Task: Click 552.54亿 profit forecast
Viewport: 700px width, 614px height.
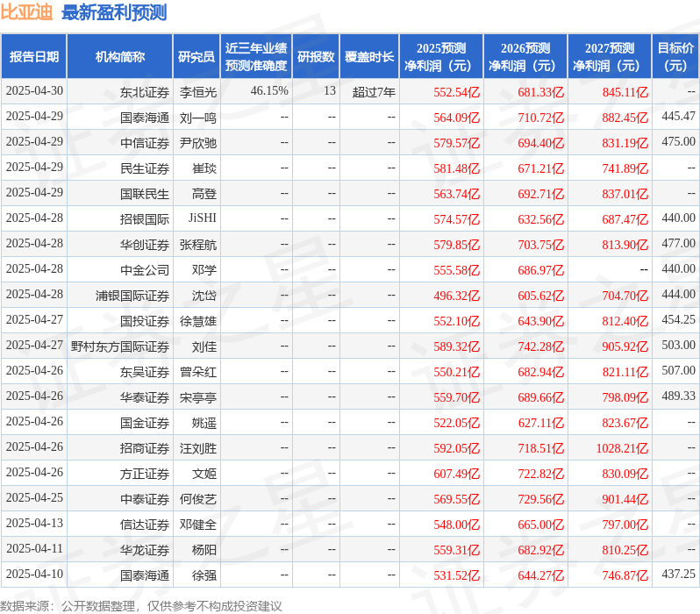Action: click(x=457, y=92)
